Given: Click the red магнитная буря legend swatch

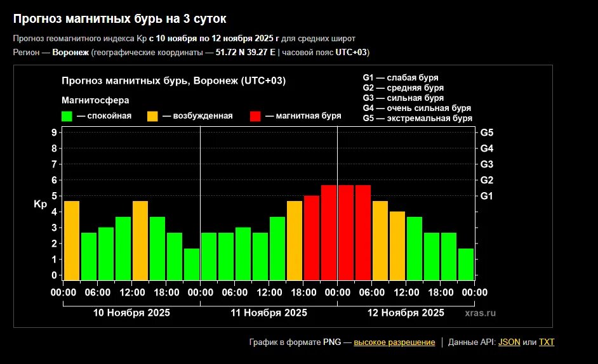Looking at the screenshot, I should pos(255,116).
